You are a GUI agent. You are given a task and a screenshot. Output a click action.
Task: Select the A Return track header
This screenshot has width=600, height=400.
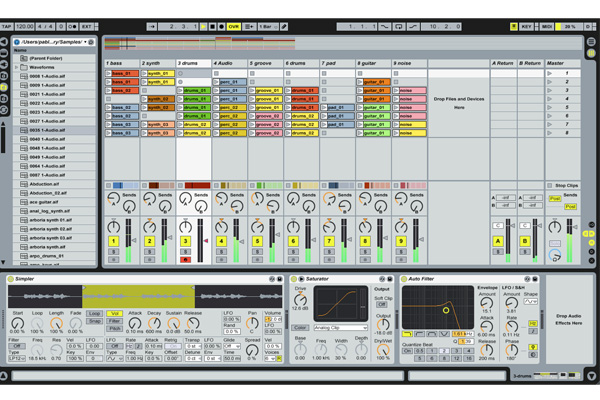[503, 63]
